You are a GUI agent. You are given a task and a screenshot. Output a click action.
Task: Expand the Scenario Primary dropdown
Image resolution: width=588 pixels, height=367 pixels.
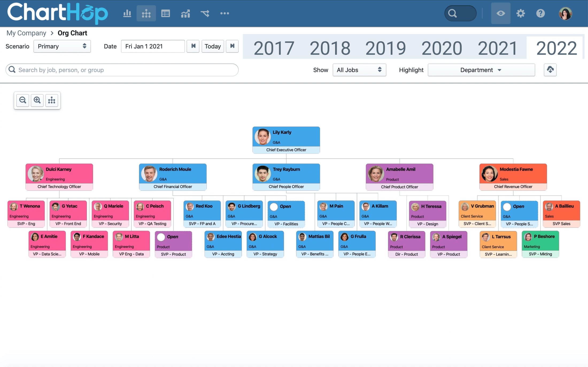pyautogui.click(x=62, y=46)
